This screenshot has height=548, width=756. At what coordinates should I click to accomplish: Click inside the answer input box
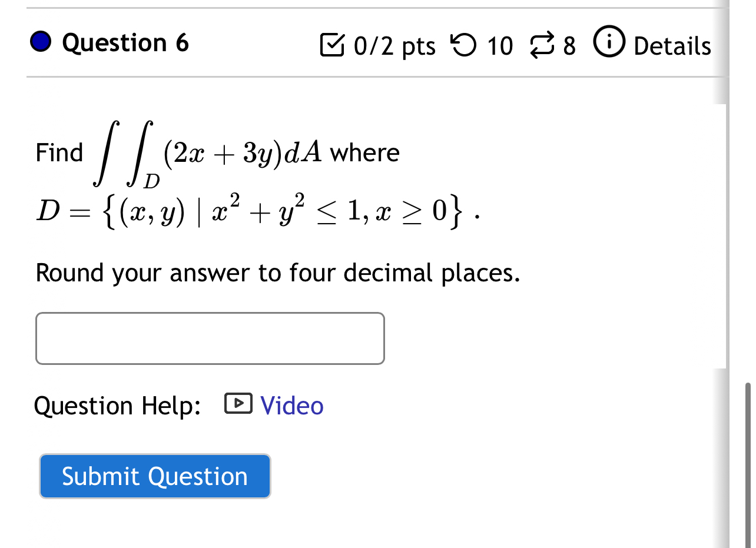tap(210, 338)
